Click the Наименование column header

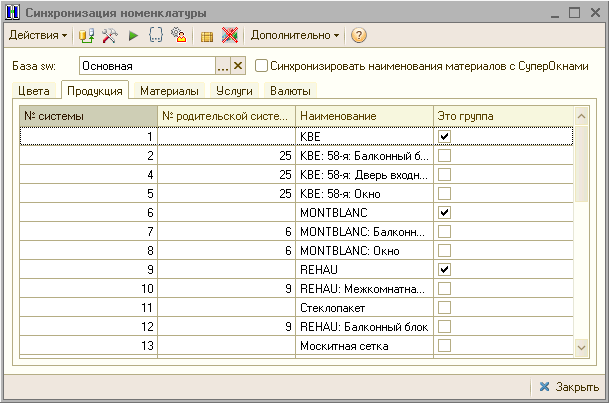pos(364,116)
